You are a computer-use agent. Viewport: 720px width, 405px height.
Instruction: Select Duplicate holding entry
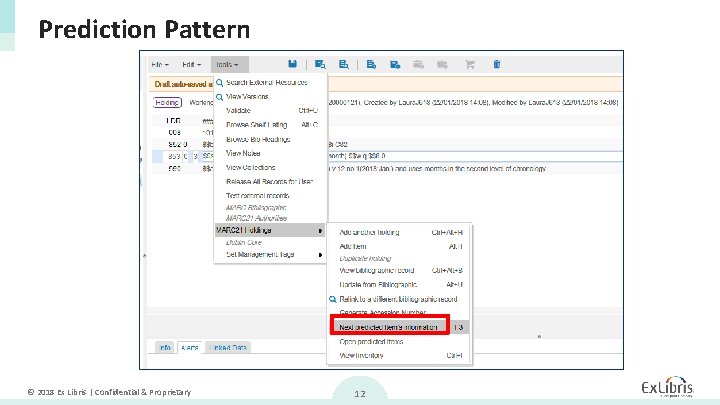(365, 259)
